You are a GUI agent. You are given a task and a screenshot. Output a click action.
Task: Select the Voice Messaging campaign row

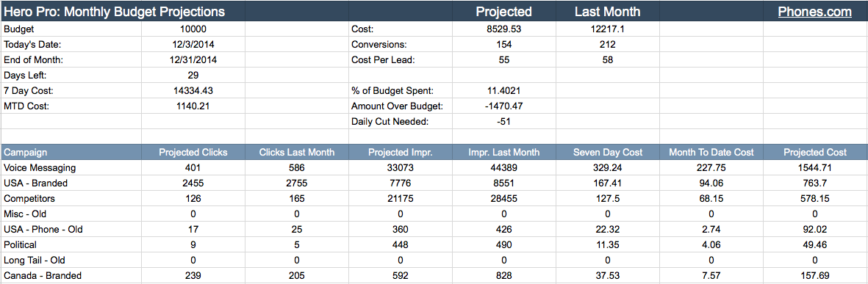click(434, 168)
